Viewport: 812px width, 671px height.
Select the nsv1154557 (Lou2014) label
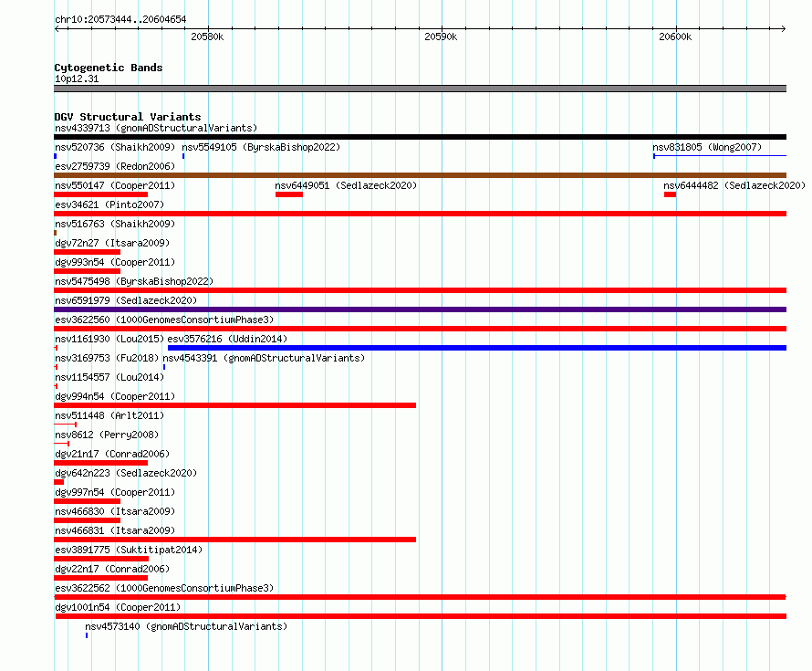[109, 377]
